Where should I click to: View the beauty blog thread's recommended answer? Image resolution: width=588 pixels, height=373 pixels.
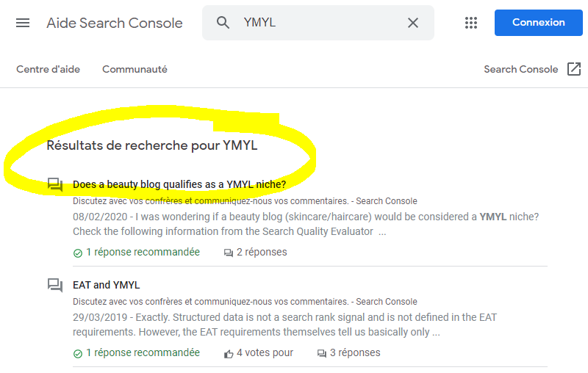[x=137, y=252]
